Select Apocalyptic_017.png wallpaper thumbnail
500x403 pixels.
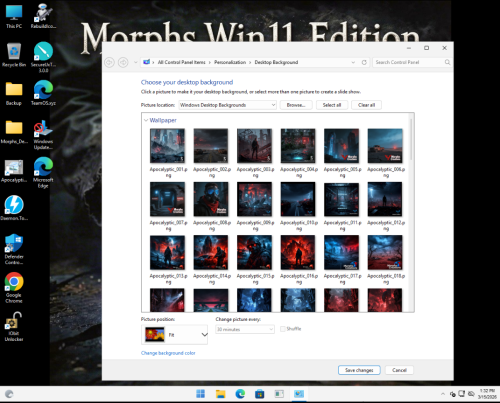[341, 252]
